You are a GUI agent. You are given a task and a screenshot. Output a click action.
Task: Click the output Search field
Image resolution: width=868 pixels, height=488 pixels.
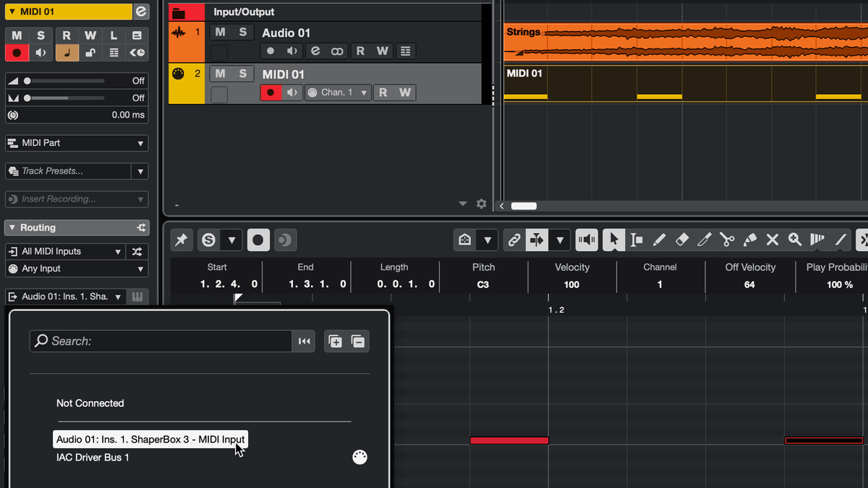click(x=161, y=341)
